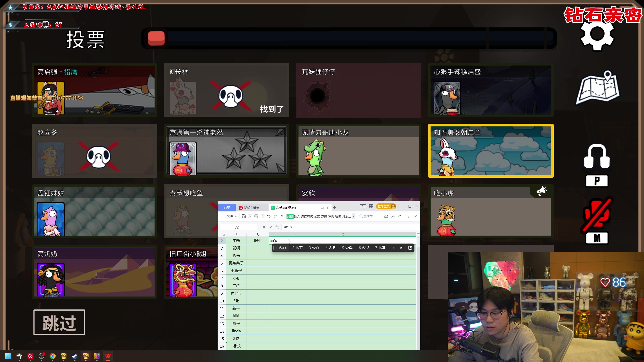Expand the C2 name box dropdown

(x=256, y=227)
